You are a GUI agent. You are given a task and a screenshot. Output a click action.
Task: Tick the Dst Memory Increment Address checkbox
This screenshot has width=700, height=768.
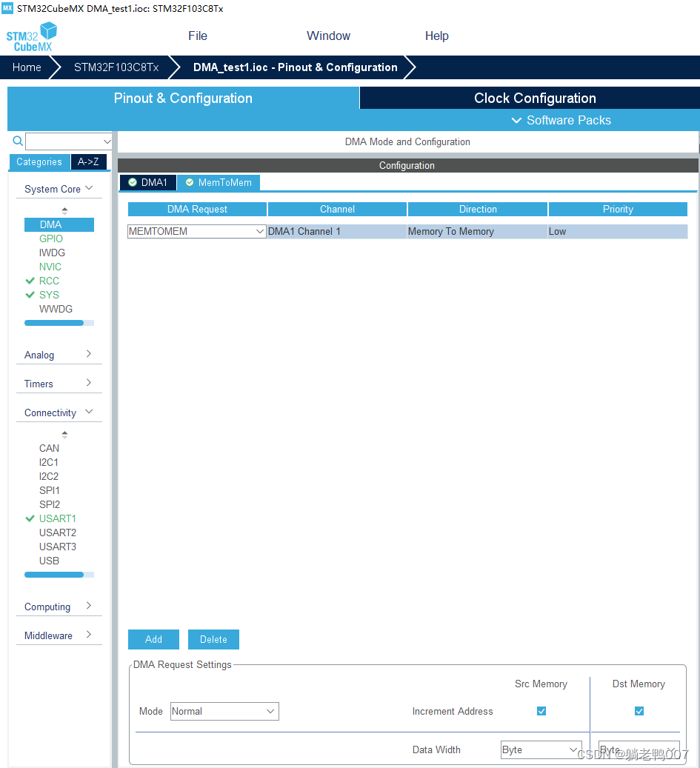[x=639, y=711]
